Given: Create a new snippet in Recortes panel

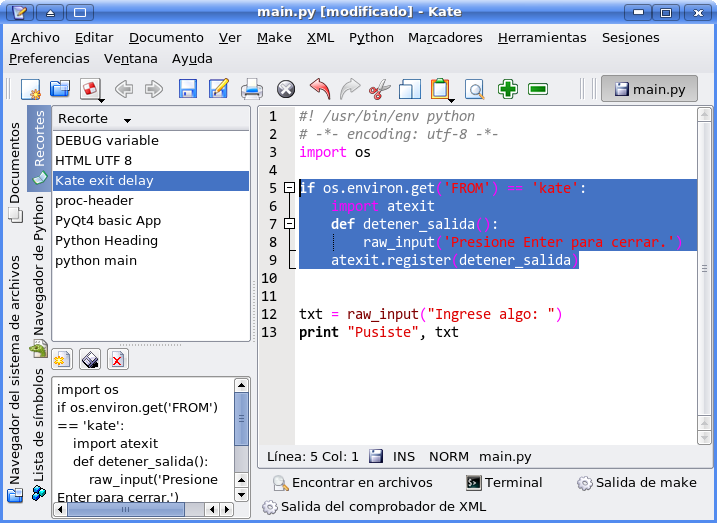Looking at the screenshot, I should point(62,359).
